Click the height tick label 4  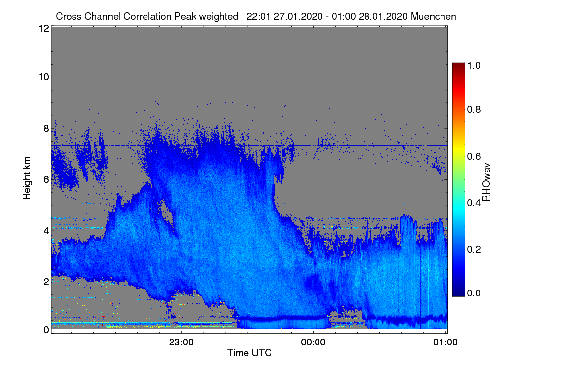[x=45, y=230]
